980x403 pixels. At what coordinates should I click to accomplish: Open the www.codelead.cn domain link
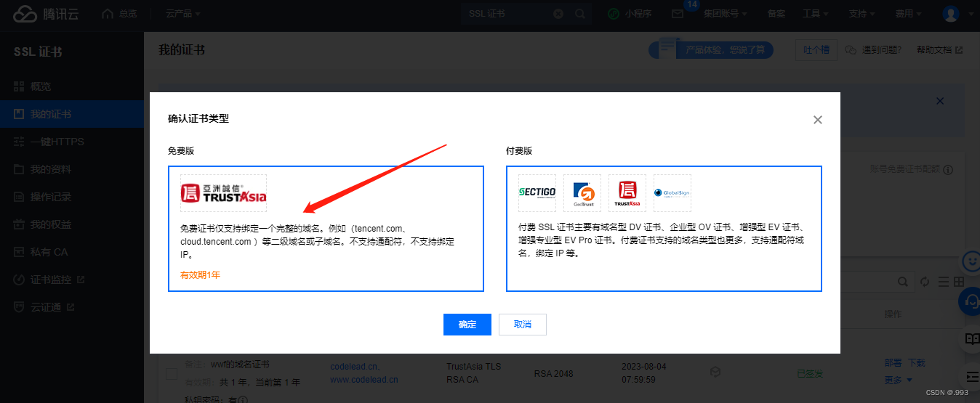pos(364,379)
